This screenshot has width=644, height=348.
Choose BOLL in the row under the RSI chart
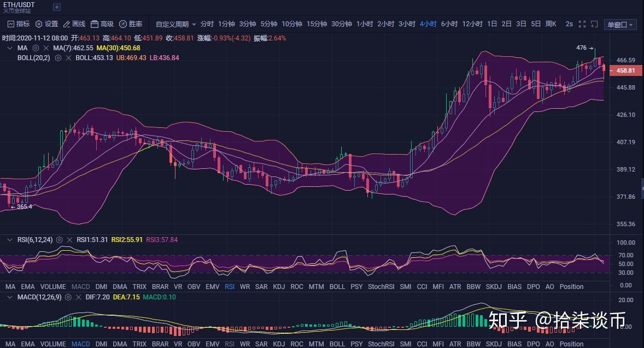[337, 287]
